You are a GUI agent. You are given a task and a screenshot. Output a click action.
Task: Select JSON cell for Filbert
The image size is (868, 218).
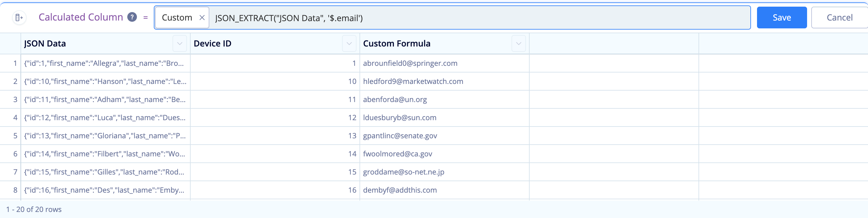[x=106, y=154]
